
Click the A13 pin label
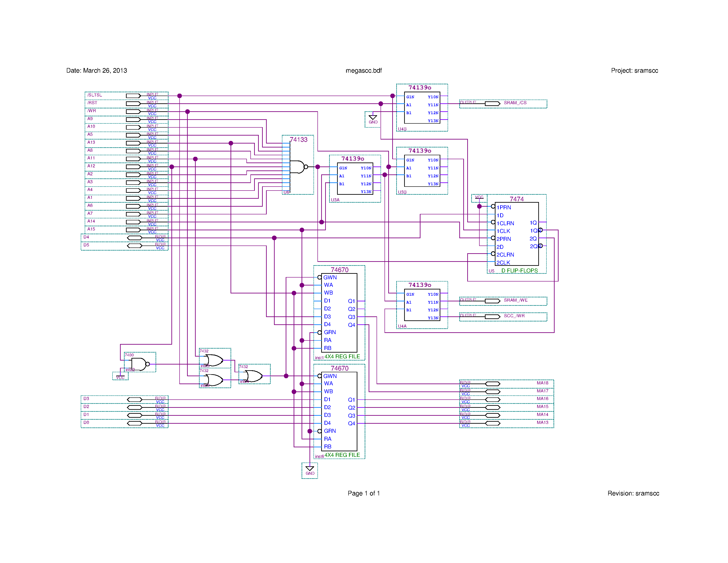point(91,142)
